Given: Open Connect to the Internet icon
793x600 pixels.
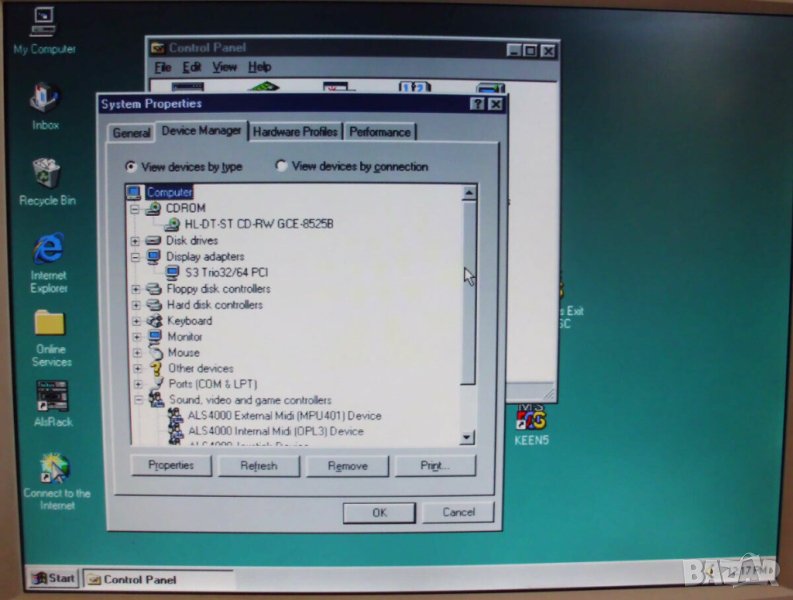Looking at the screenshot, I should click(x=55, y=468).
